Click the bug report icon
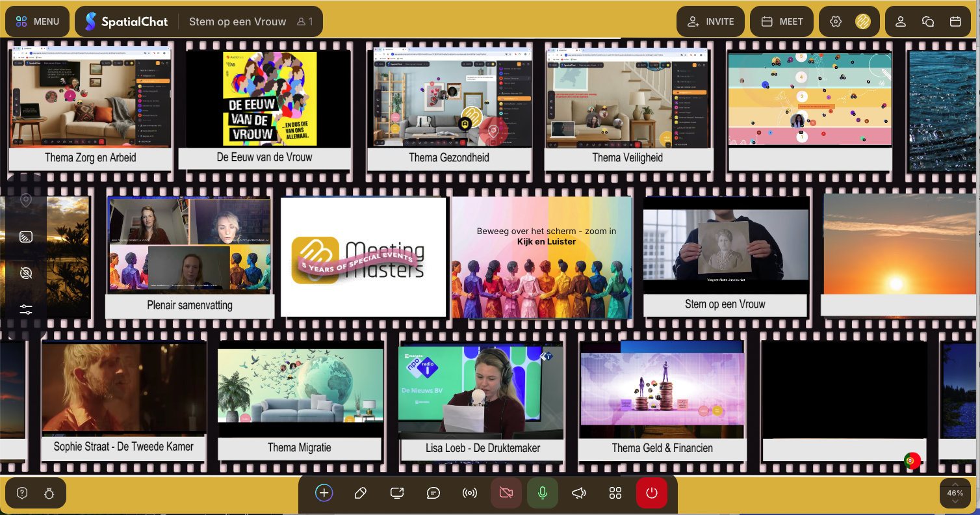This screenshot has width=980, height=515. [x=49, y=493]
